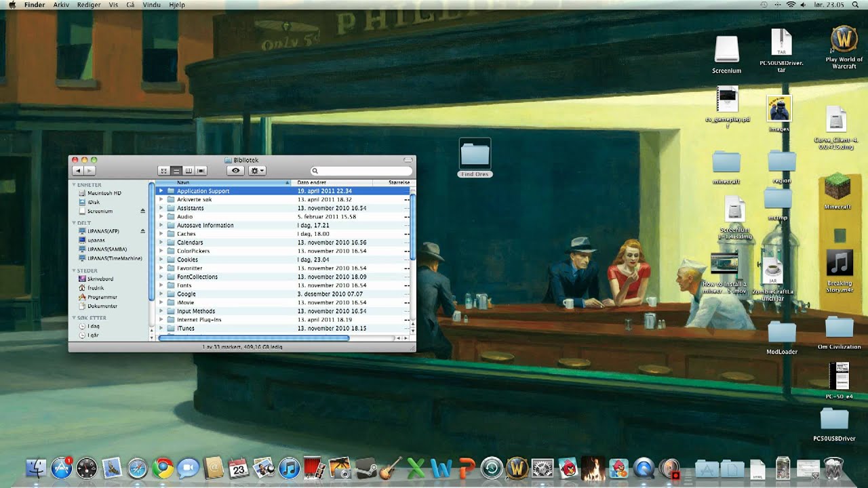Collapse the SØK ETTER sidebar section
The width and height of the screenshot is (868, 488).
[x=74, y=317]
